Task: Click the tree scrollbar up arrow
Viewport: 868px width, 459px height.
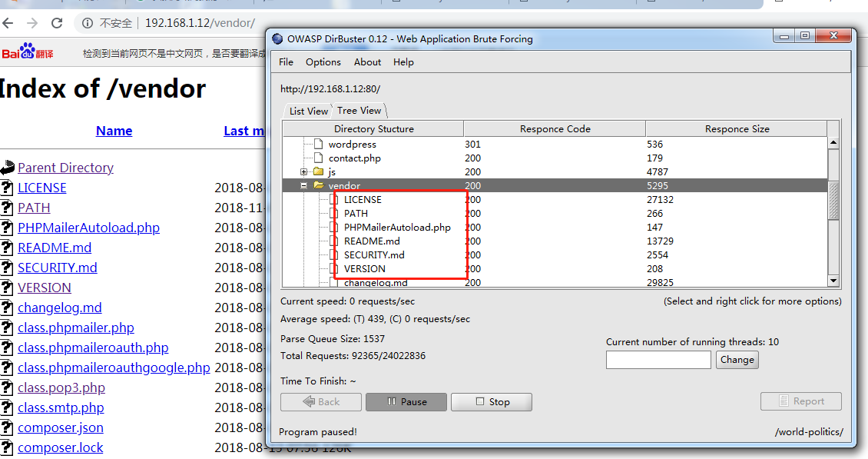Action: pos(833,143)
